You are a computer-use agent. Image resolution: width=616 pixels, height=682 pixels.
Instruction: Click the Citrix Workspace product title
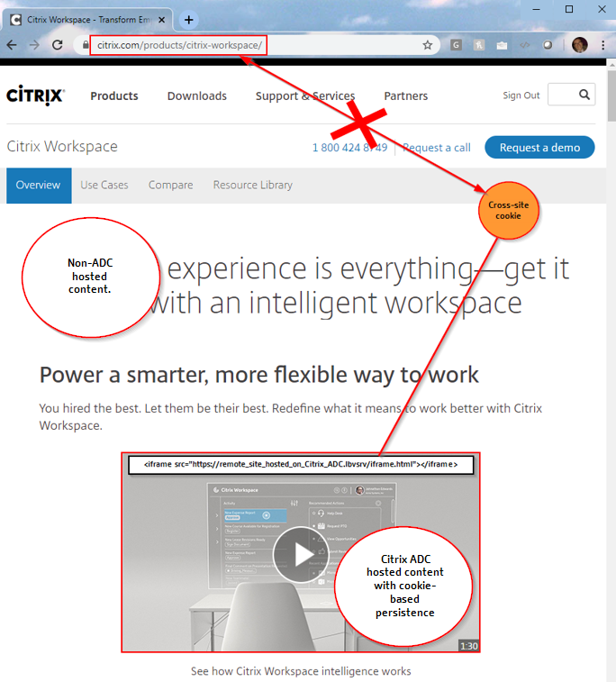tap(62, 146)
